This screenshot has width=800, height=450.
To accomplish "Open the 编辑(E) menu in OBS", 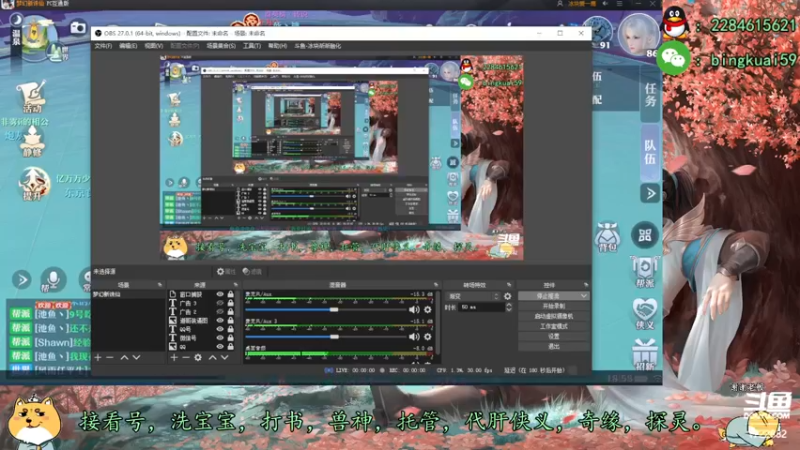I will tap(128, 46).
